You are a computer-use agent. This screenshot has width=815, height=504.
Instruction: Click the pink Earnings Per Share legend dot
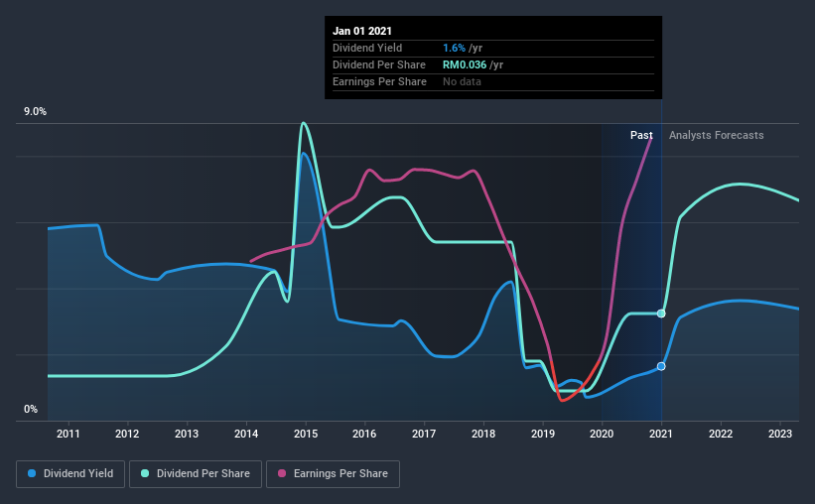tap(282, 473)
